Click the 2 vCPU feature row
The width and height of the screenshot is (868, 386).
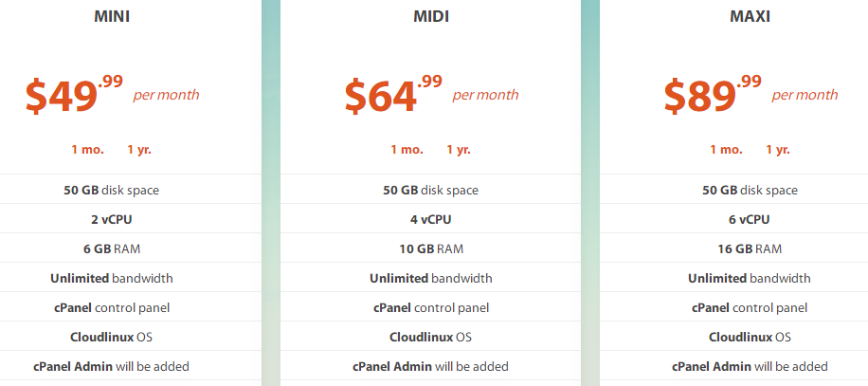click(112, 219)
